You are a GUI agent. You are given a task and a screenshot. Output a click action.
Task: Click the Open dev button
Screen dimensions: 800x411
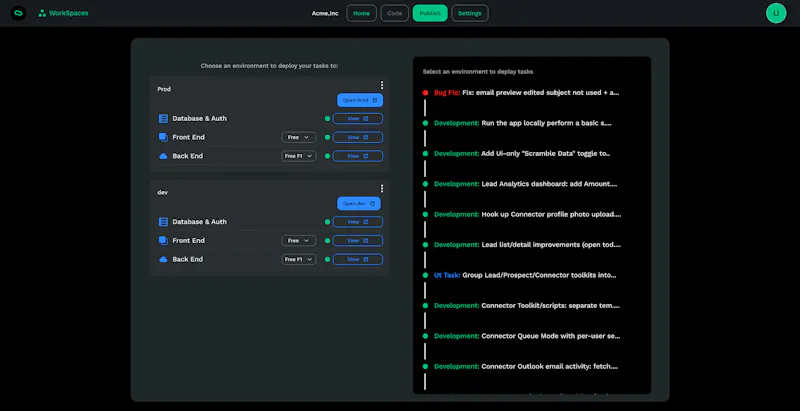(x=359, y=203)
